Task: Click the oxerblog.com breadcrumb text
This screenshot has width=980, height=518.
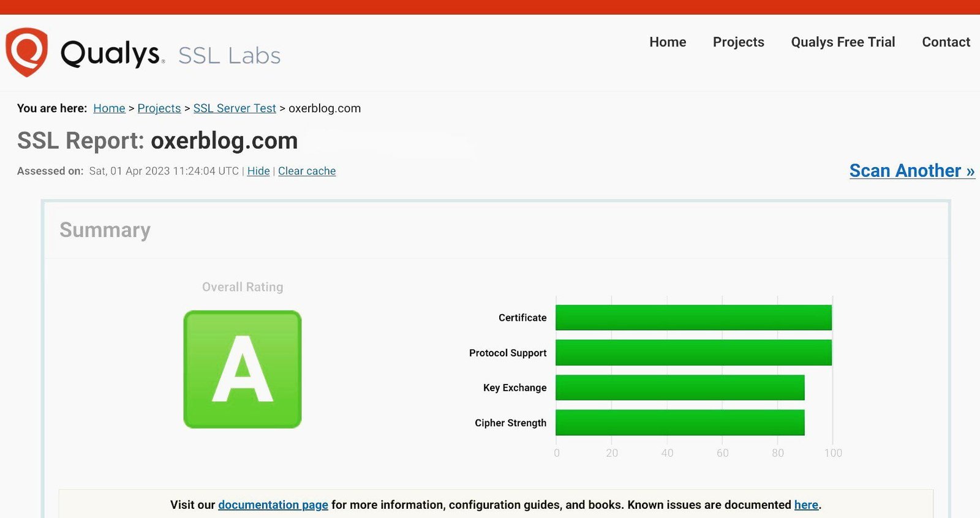Action: click(325, 108)
